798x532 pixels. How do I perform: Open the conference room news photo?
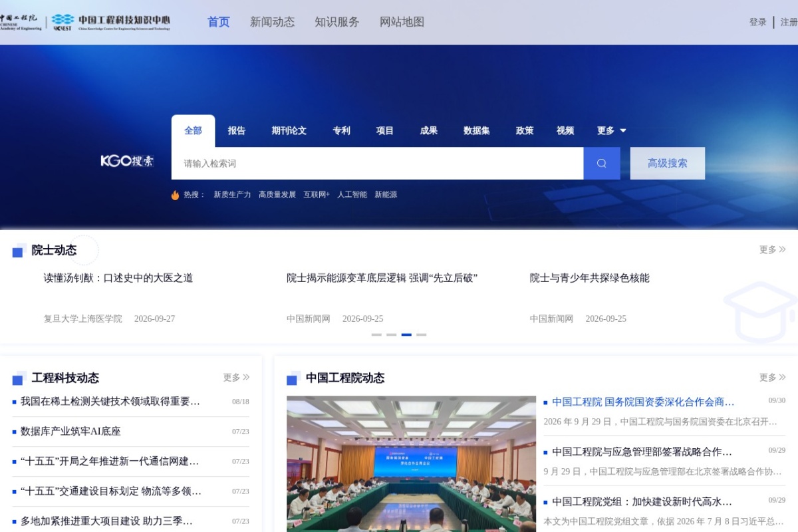tap(411, 464)
